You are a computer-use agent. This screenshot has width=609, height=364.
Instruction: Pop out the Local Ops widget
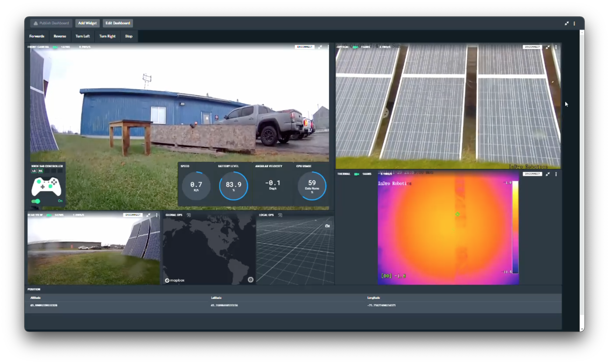coord(280,215)
